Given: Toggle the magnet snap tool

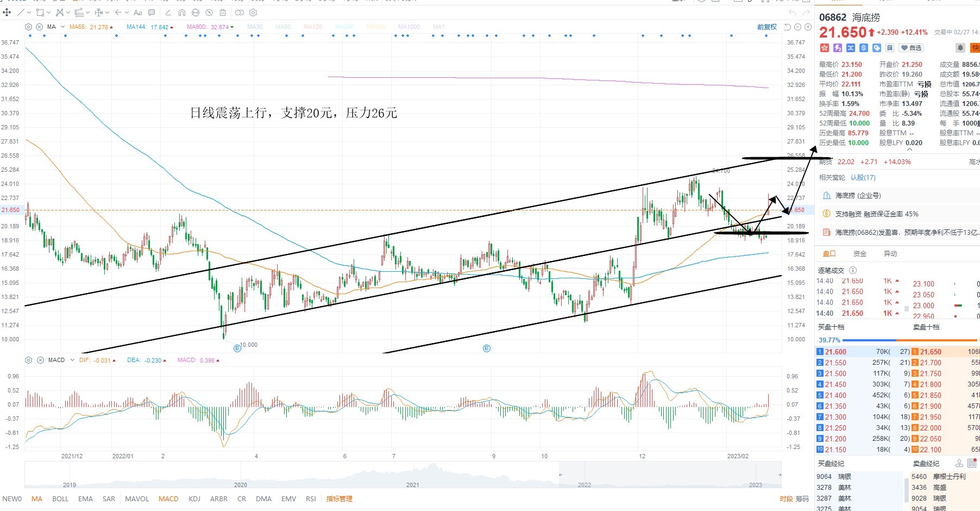Looking at the screenshot, I should pos(182,12).
